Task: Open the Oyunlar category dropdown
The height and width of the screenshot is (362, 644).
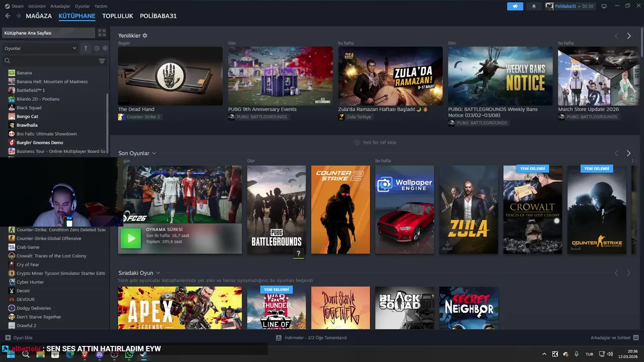Action: [x=40, y=48]
